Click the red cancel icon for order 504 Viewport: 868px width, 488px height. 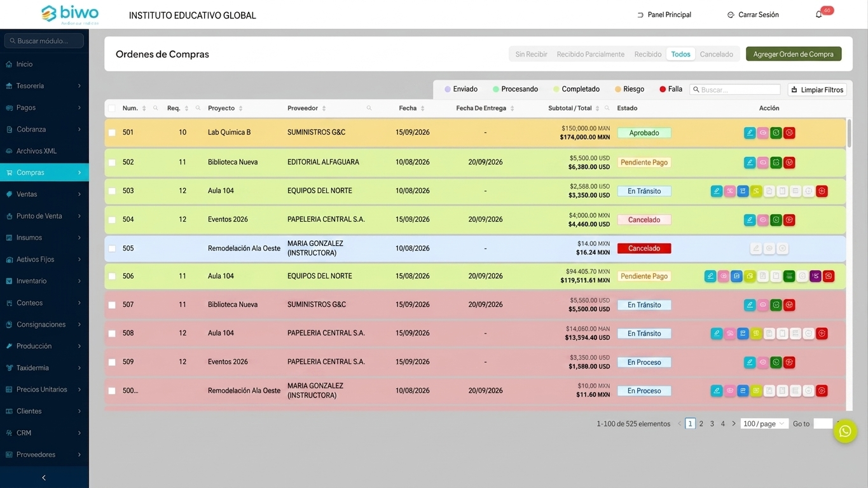(789, 220)
